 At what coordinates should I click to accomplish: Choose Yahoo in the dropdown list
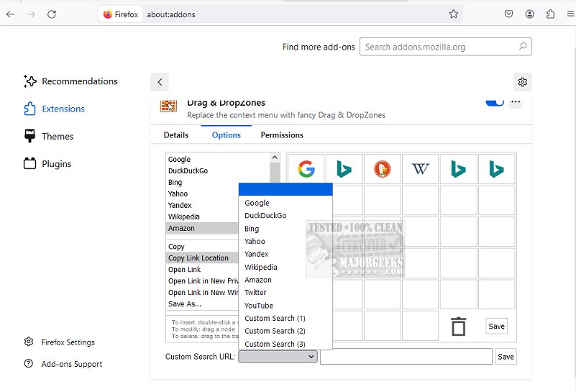(x=285, y=242)
